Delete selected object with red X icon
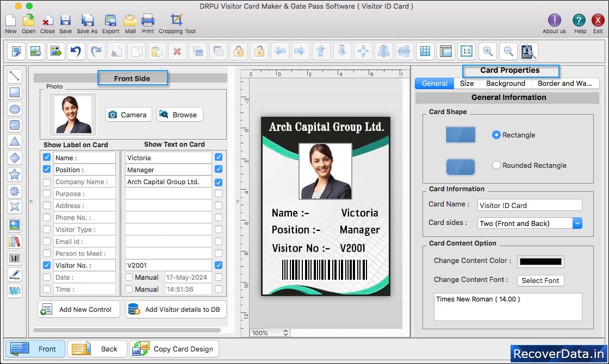This screenshot has height=364, width=609. tap(177, 51)
